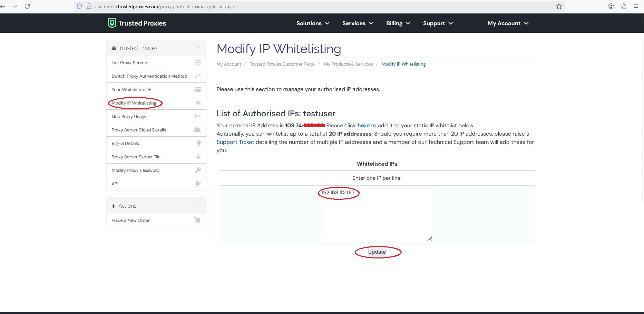Viewport: 644px width, 314px height.
Task: Select Modify IP Whitelisting in the sidebar
Action: 156,103
